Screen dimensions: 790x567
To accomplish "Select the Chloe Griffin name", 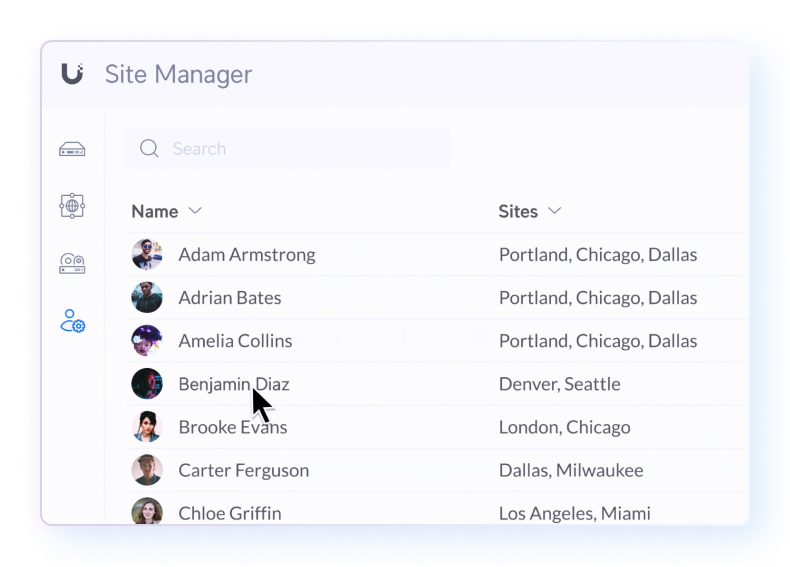I will (230, 514).
